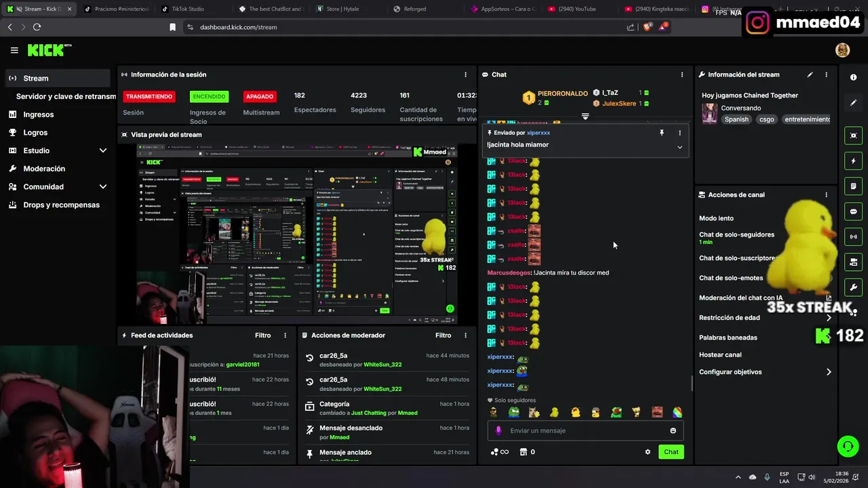Image resolution: width=868 pixels, height=488 pixels.
Task: Open the green support headset button
Action: pos(848,446)
